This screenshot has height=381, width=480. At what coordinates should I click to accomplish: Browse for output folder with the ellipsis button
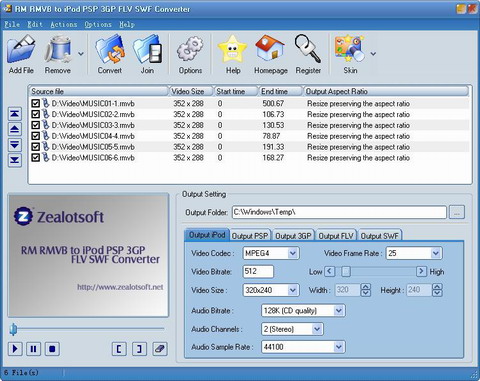457,212
